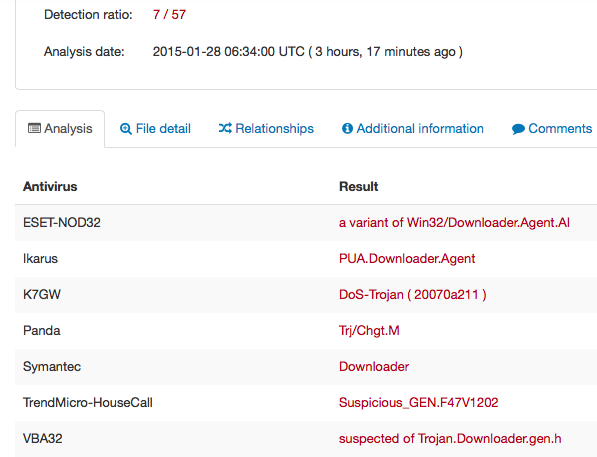Screen dimensions: 597x457
Task: Click the Trj/Chgt.M result for Panda
Action: [x=369, y=331]
